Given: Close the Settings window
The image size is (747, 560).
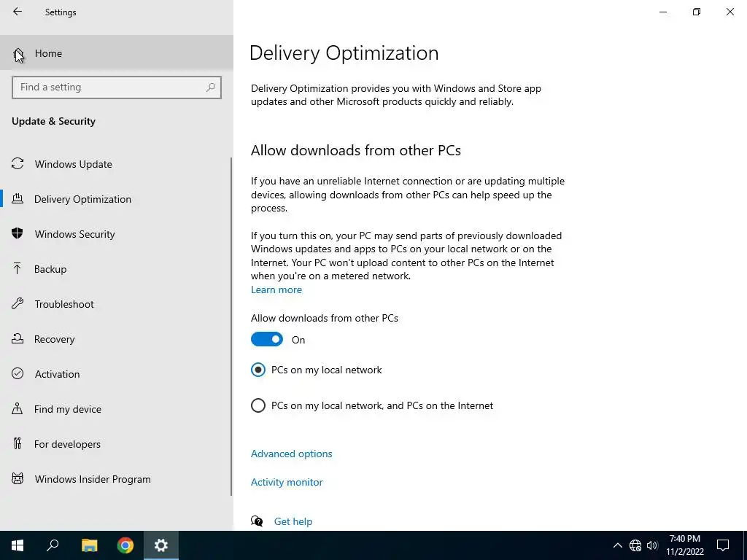Looking at the screenshot, I should point(729,12).
